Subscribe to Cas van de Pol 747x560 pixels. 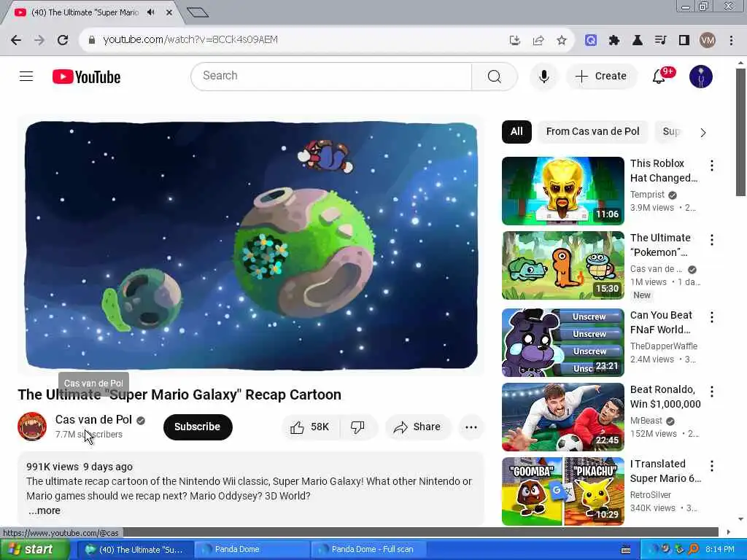tap(198, 427)
